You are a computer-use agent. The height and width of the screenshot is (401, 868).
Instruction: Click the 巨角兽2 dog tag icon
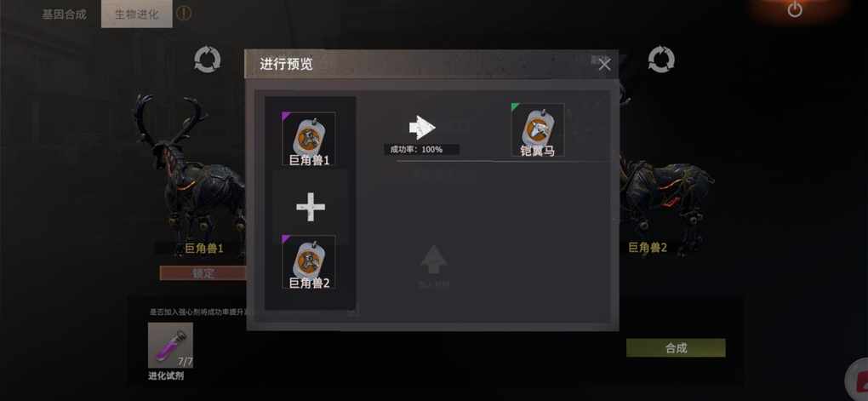point(309,262)
